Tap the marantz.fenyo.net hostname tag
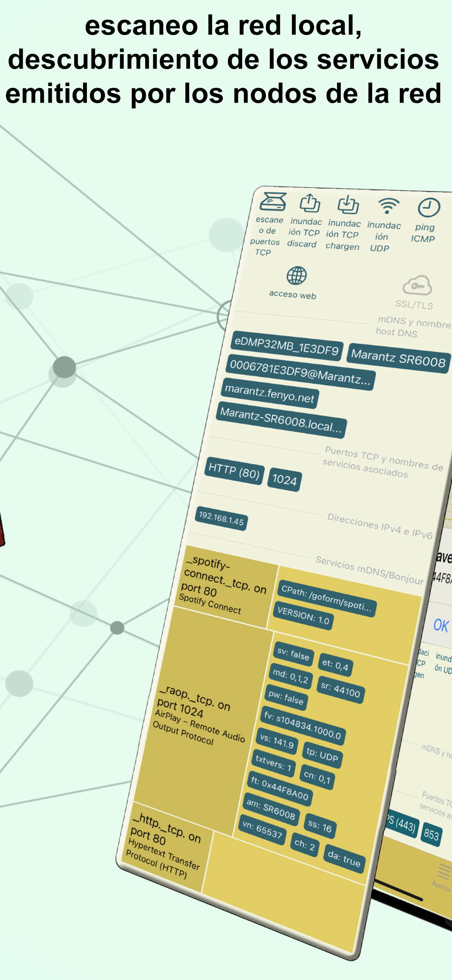 [269, 393]
